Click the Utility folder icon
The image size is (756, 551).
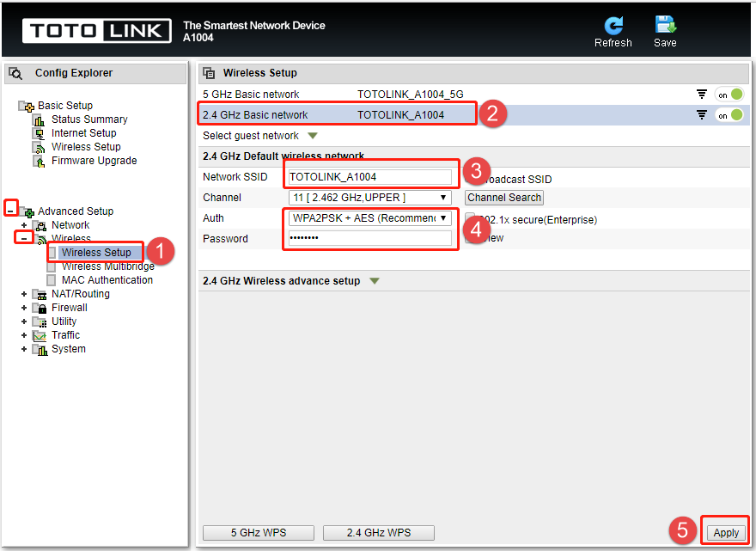[40, 321]
